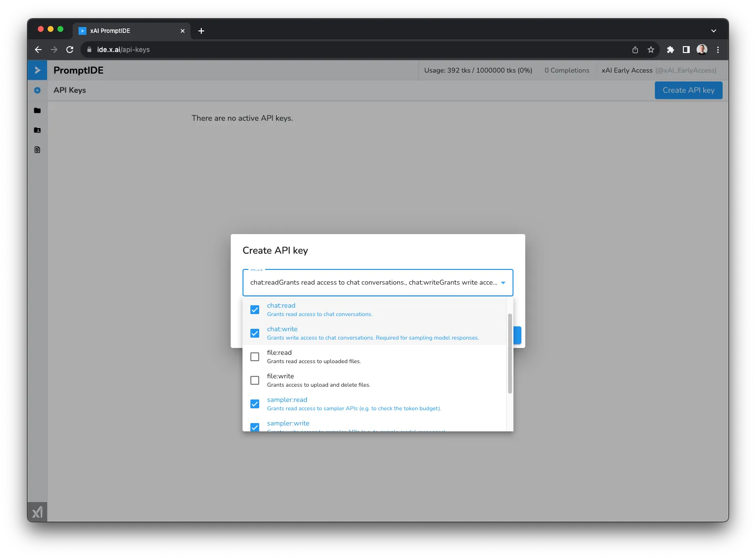This screenshot has width=756, height=558.
Task: Click the PromptIDE logo icon in sidebar
Action: point(37,70)
